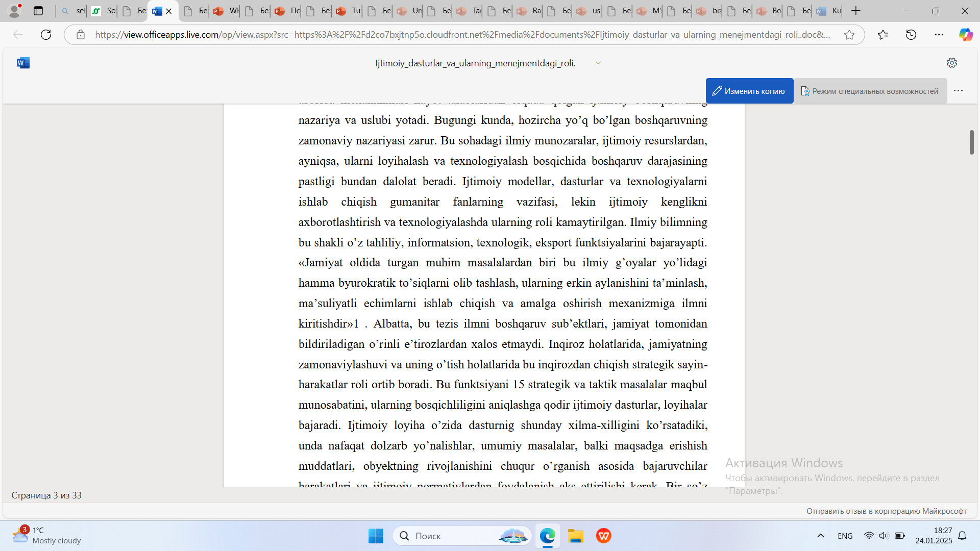Click the word '«Jamiyat' in the document
980x551 pixels.
coord(321,263)
